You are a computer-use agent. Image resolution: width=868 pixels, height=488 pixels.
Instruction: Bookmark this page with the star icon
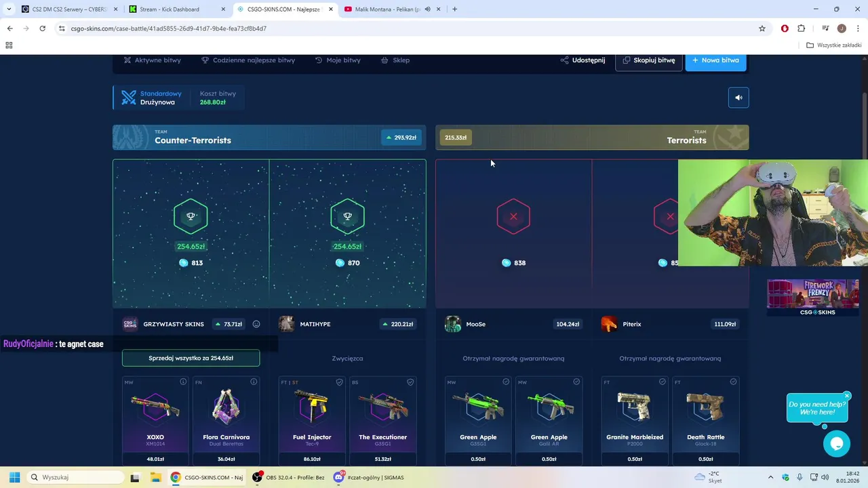(762, 28)
